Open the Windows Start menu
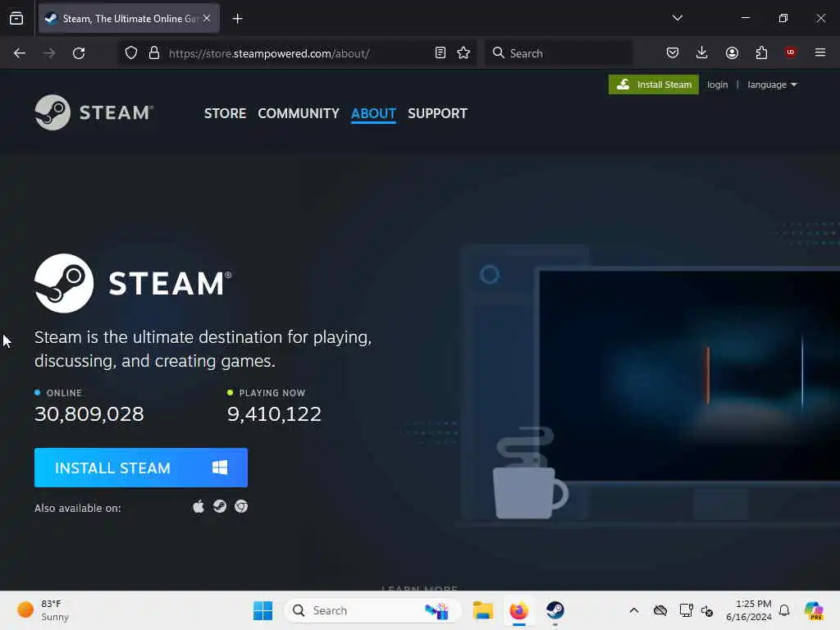The image size is (840, 630). pos(262,610)
